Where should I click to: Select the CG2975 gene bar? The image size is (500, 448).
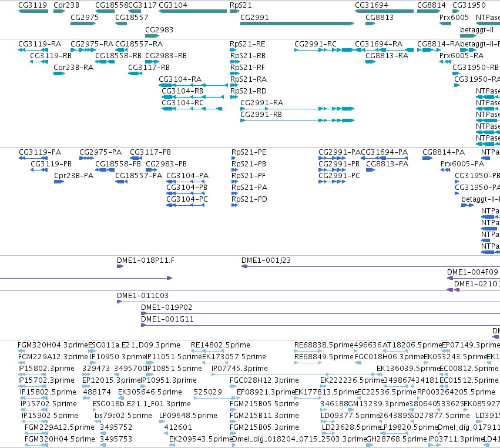click(83, 24)
